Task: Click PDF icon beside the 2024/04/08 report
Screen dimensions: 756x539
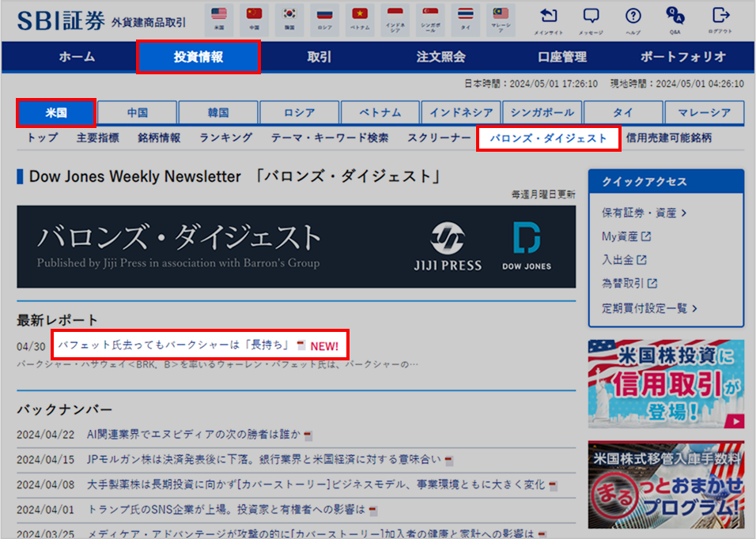Action: [553, 486]
